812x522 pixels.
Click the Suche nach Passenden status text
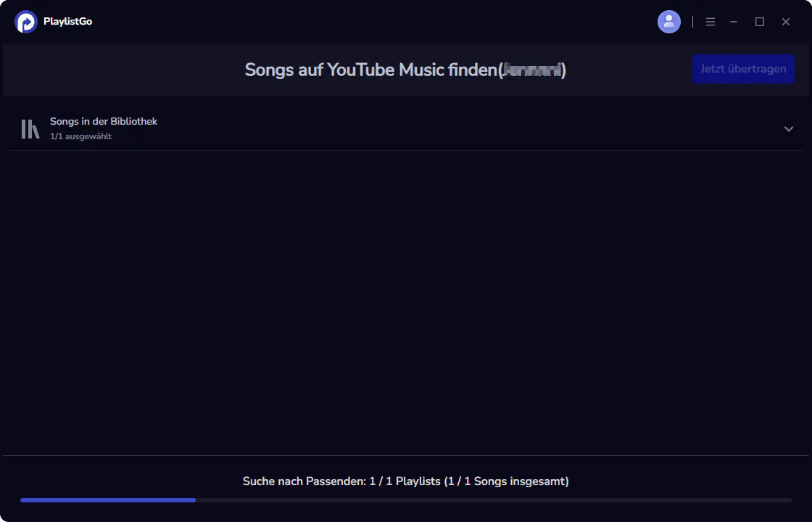pyautogui.click(x=405, y=481)
